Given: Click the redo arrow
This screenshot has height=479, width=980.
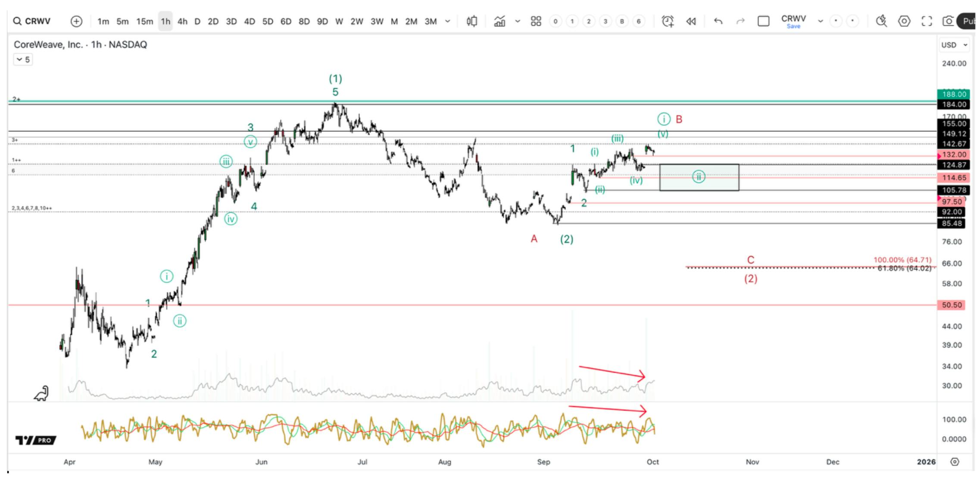Looking at the screenshot, I should (740, 21).
